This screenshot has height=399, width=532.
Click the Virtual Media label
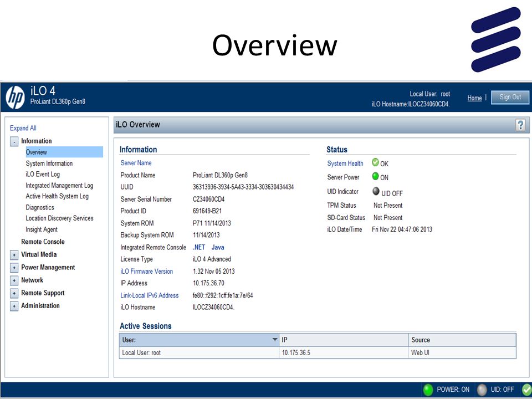pos(39,254)
